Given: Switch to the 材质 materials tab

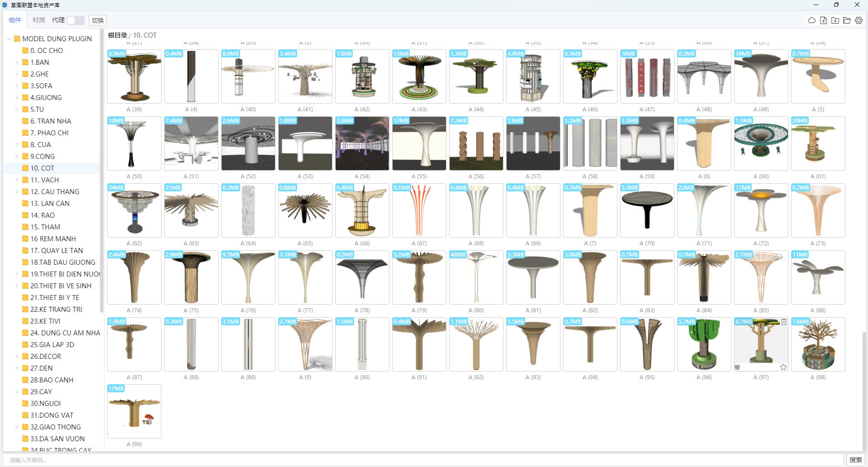Looking at the screenshot, I should pos(39,20).
